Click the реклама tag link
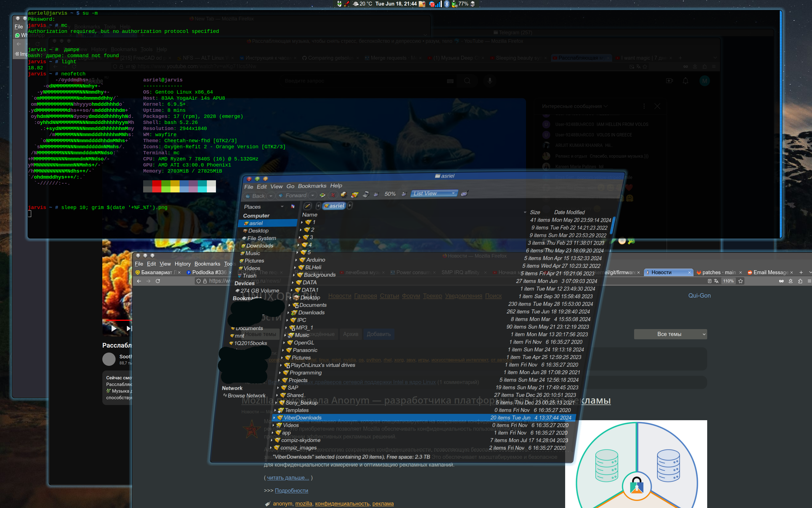The width and height of the screenshot is (812, 508). [383, 504]
